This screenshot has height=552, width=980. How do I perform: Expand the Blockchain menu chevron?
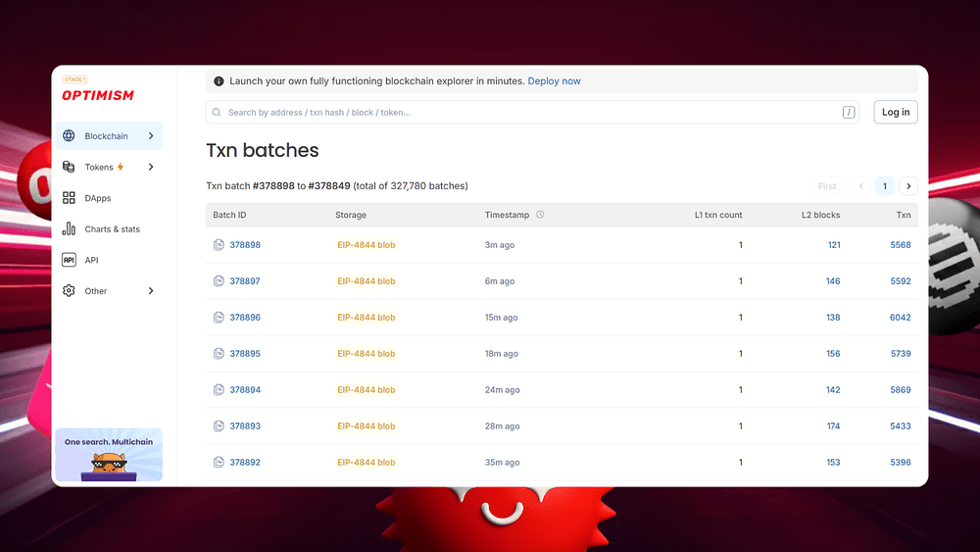click(151, 135)
